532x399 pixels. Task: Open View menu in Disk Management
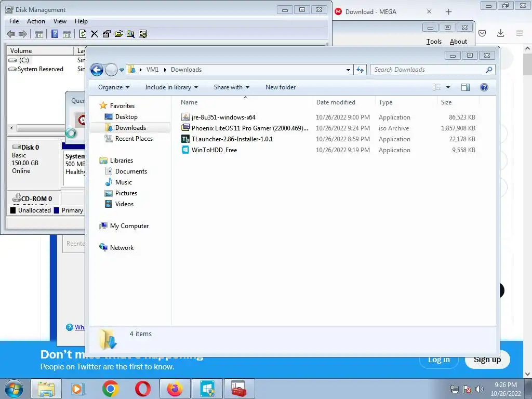pos(60,21)
